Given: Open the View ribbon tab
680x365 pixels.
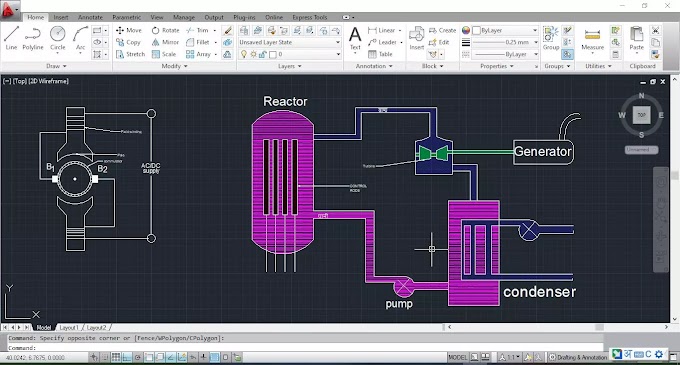Looking at the screenshot, I should pos(157,17).
